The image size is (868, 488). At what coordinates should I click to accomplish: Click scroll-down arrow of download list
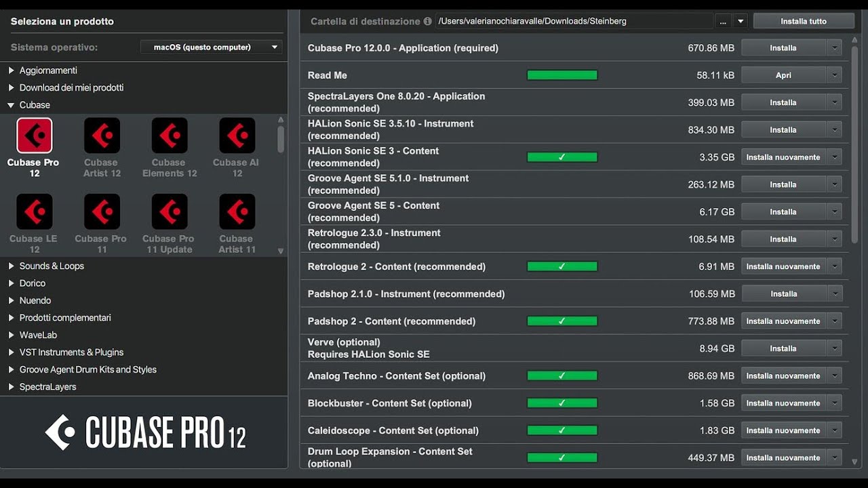click(854, 462)
